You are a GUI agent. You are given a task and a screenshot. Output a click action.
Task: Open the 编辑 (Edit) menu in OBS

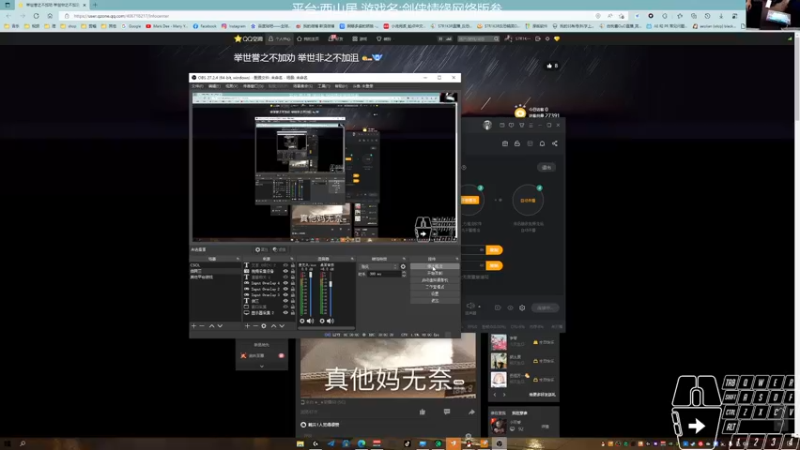tap(214, 86)
